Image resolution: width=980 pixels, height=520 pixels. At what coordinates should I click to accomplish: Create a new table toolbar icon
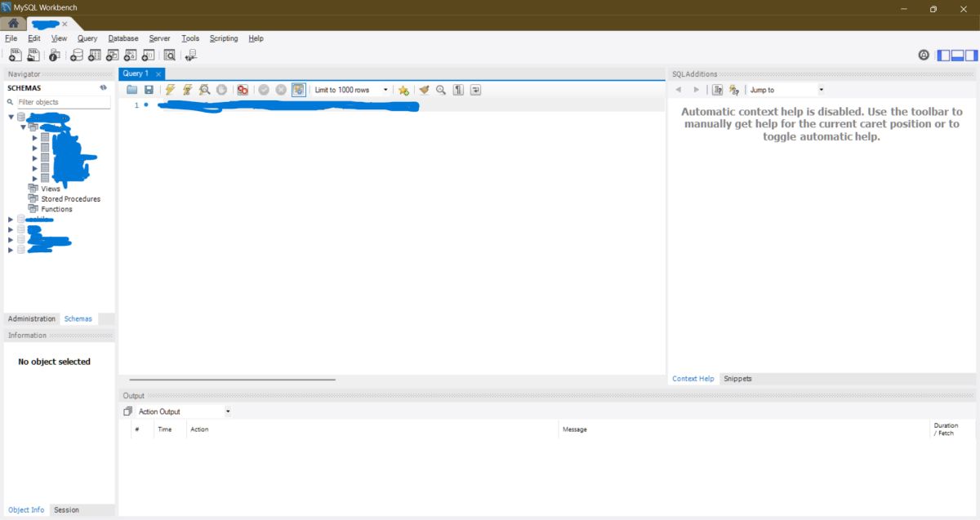click(95, 56)
